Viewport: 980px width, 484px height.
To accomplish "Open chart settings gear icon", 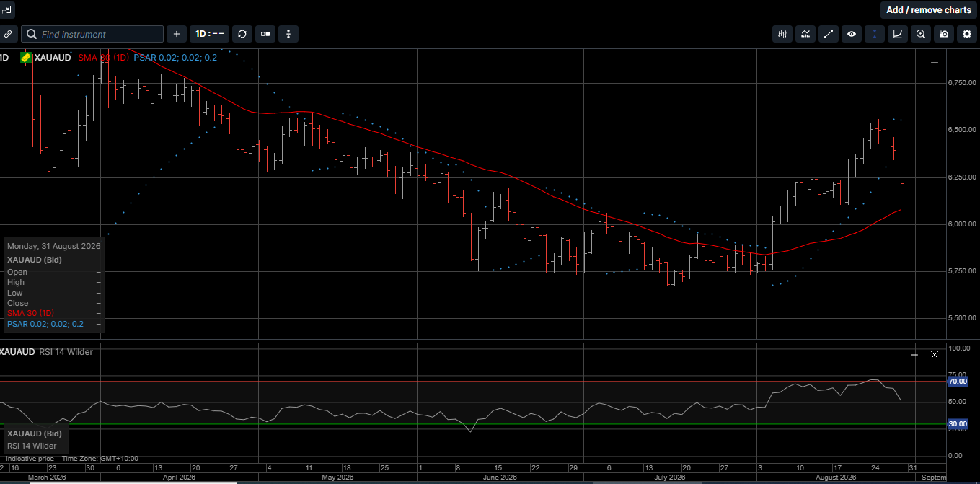I will 967,34.
